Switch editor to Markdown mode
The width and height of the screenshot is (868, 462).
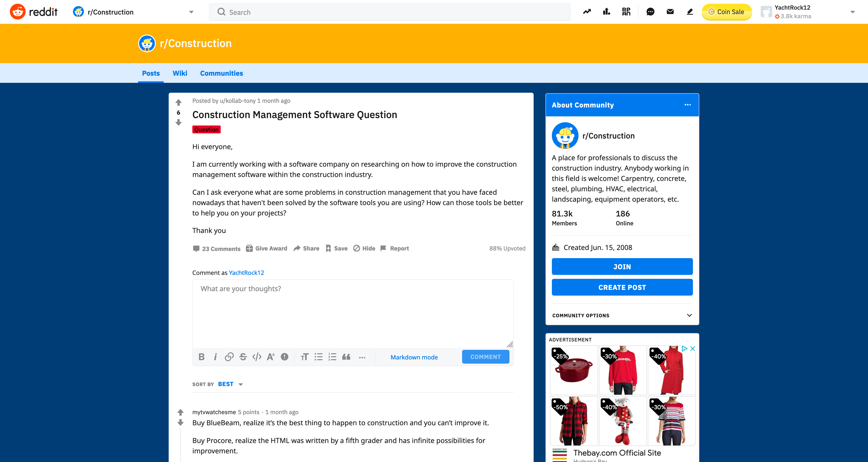tap(414, 357)
